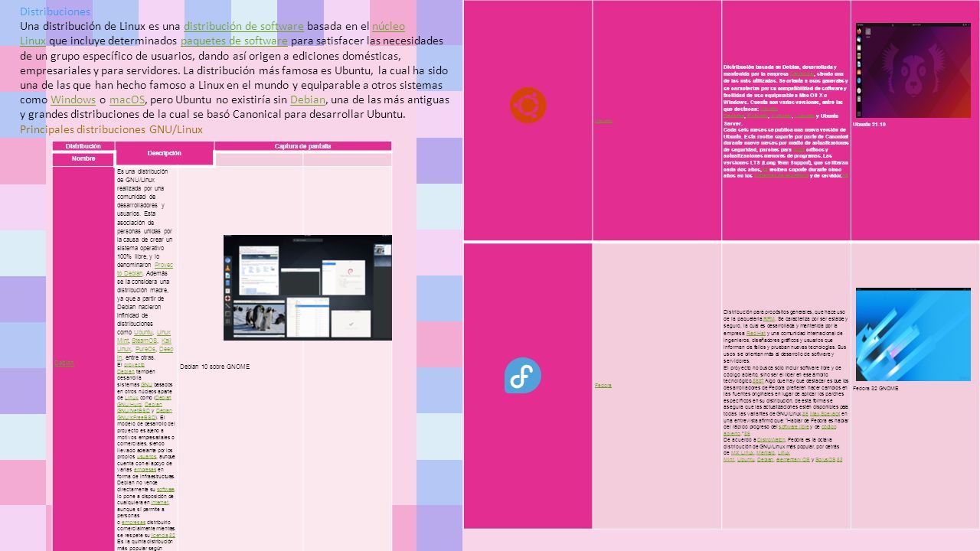Open the Debian 10 GNOME screenshot

307,288
